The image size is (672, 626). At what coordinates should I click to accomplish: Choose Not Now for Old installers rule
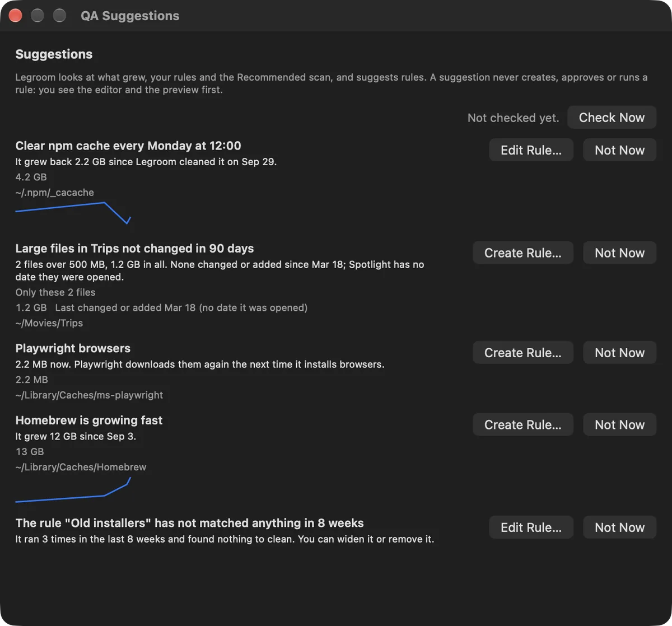tap(619, 527)
